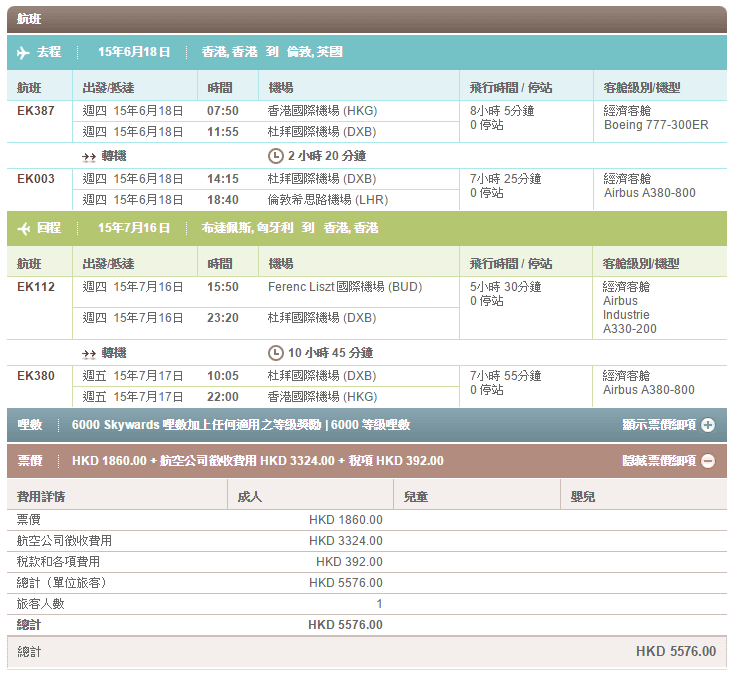Click the clock icon next to 10 小時 45 分鐘
Screen dimensions: 732x676
click(276, 353)
